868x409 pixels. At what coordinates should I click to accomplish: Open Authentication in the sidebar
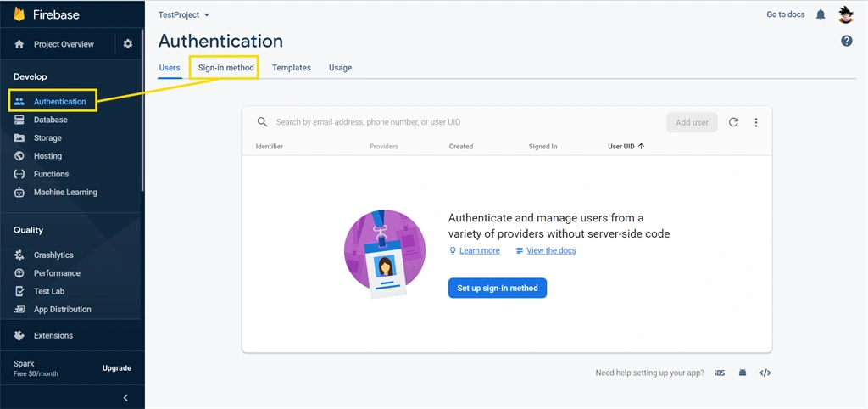[x=60, y=102]
